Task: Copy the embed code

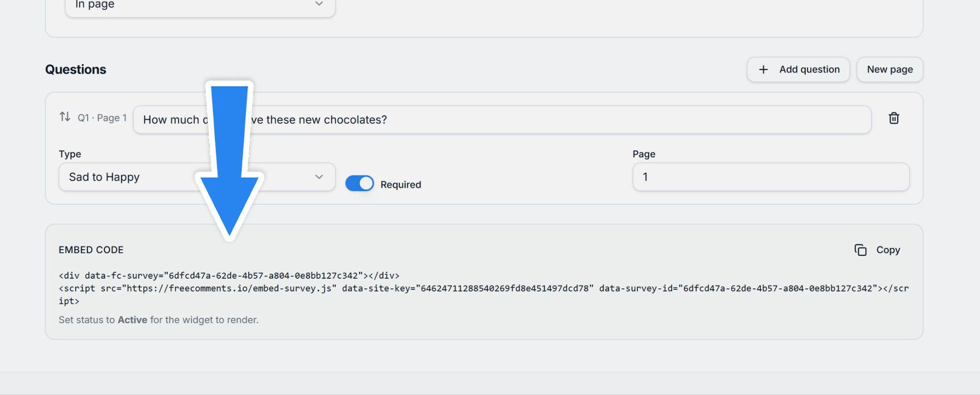Action: pos(877,250)
